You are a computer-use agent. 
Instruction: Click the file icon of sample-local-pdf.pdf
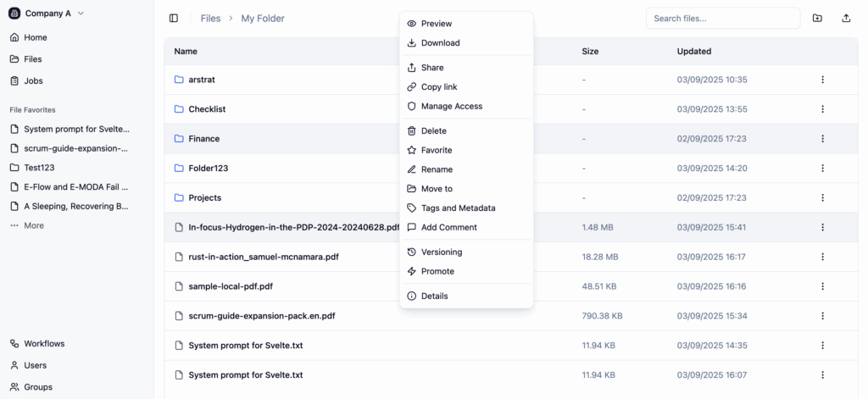tap(179, 286)
